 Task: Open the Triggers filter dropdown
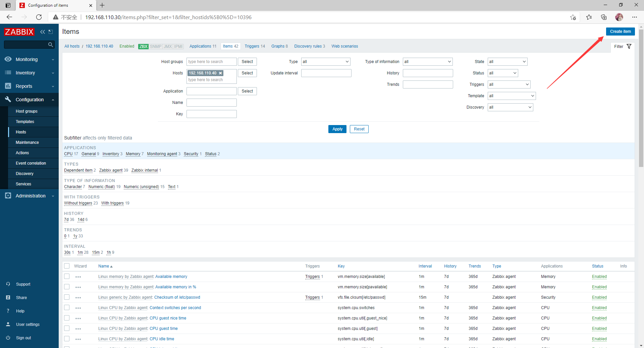pos(509,84)
